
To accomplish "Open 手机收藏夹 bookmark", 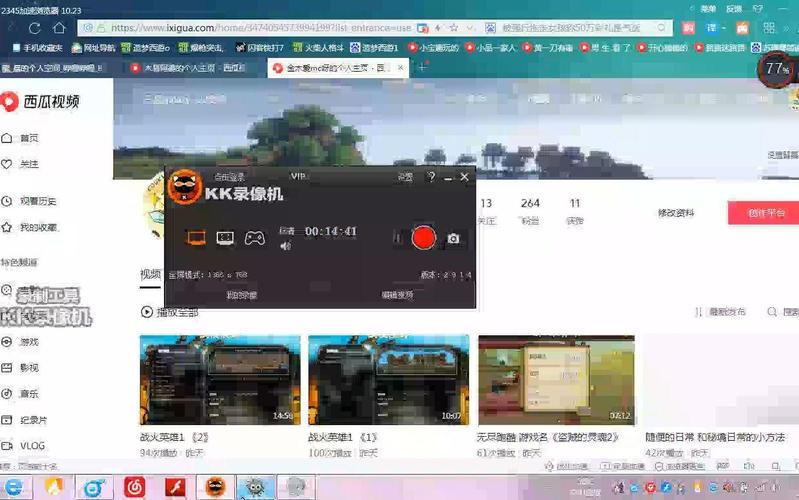I will 37,48.
